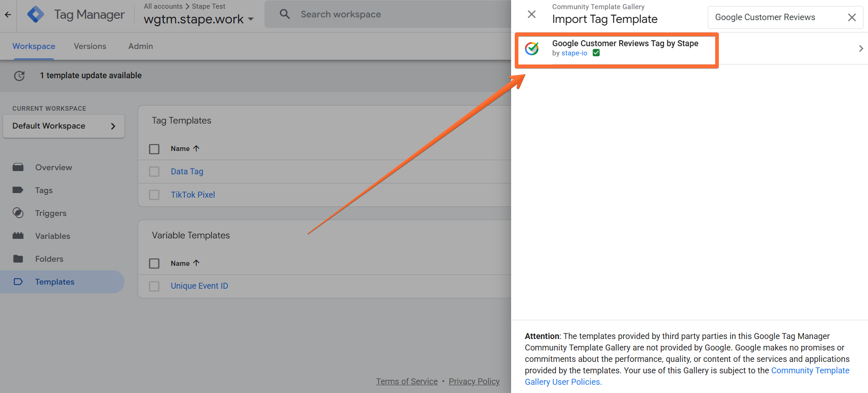The height and width of the screenshot is (393, 868).
Task: Open Folders in the sidebar
Action: click(x=49, y=259)
